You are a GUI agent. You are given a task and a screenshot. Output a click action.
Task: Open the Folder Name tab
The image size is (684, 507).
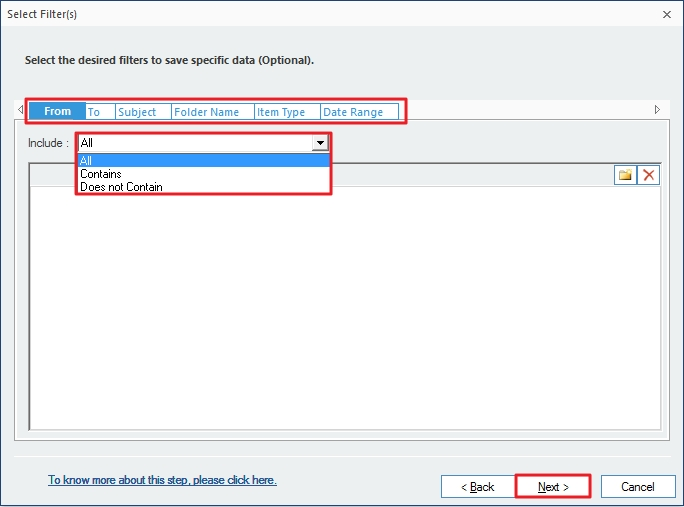[x=207, y=112]
